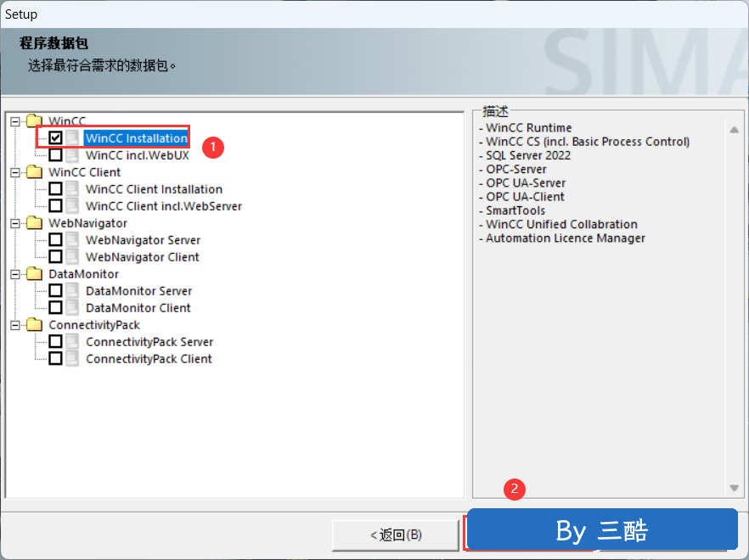Collapse the WebNavigator tree node

pos(15,223)
